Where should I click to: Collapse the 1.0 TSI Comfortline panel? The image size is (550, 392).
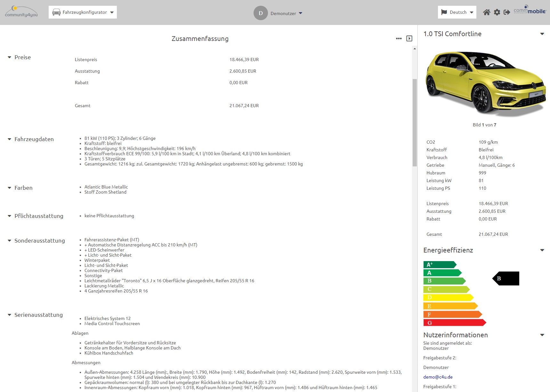coord(542,34)
